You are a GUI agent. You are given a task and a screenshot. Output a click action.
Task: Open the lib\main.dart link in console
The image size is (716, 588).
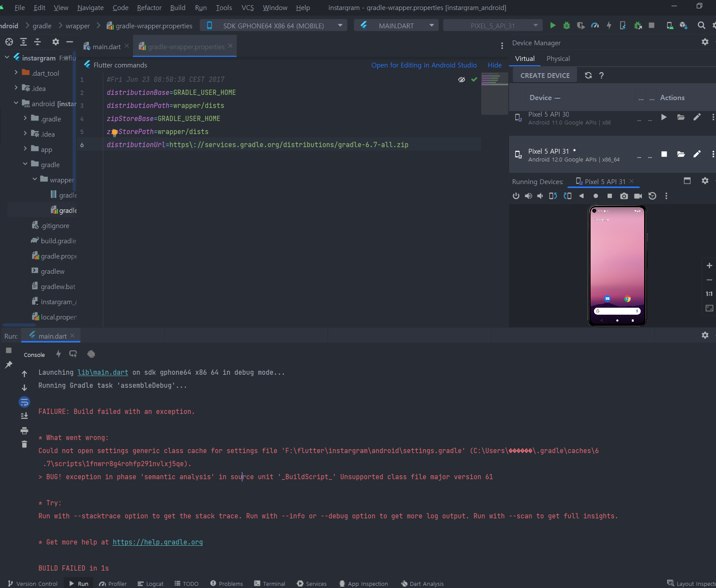[103, 373]
